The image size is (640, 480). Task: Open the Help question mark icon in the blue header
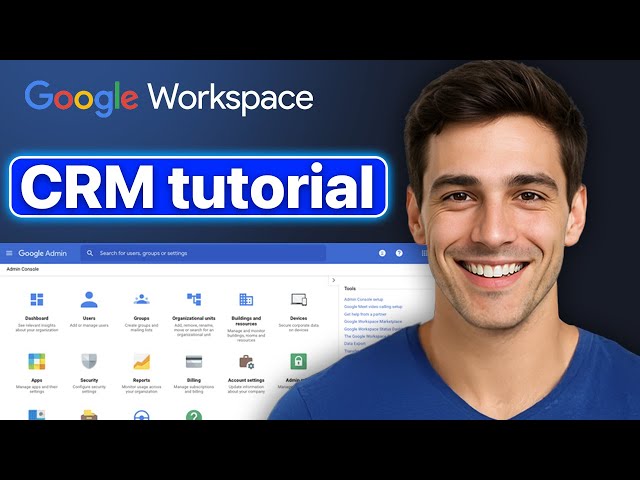point(399,253)
